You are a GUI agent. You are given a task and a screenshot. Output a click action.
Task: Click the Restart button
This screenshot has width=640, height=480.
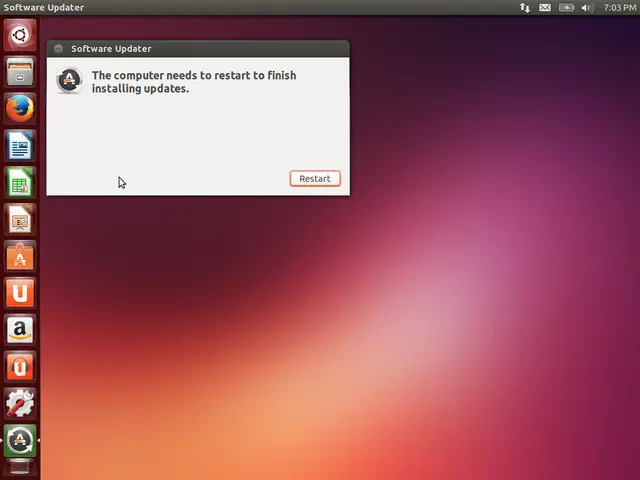[315, 178]
